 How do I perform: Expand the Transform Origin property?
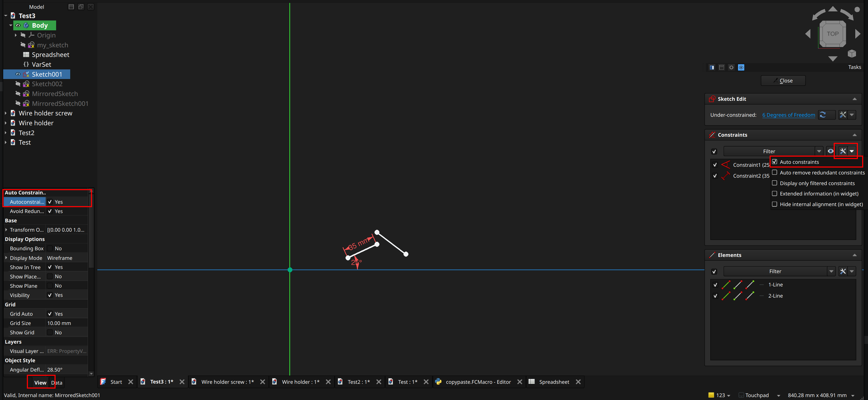[6, 230]
